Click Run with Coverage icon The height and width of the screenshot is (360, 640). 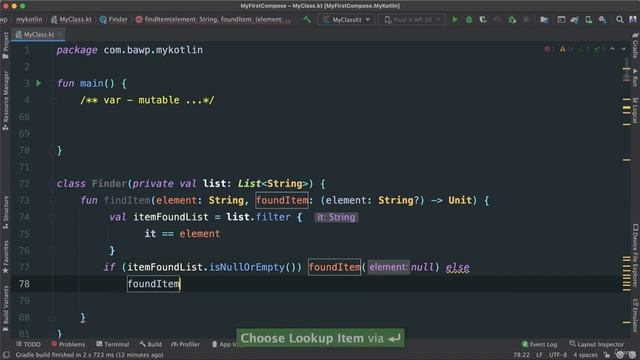[483, 20]
